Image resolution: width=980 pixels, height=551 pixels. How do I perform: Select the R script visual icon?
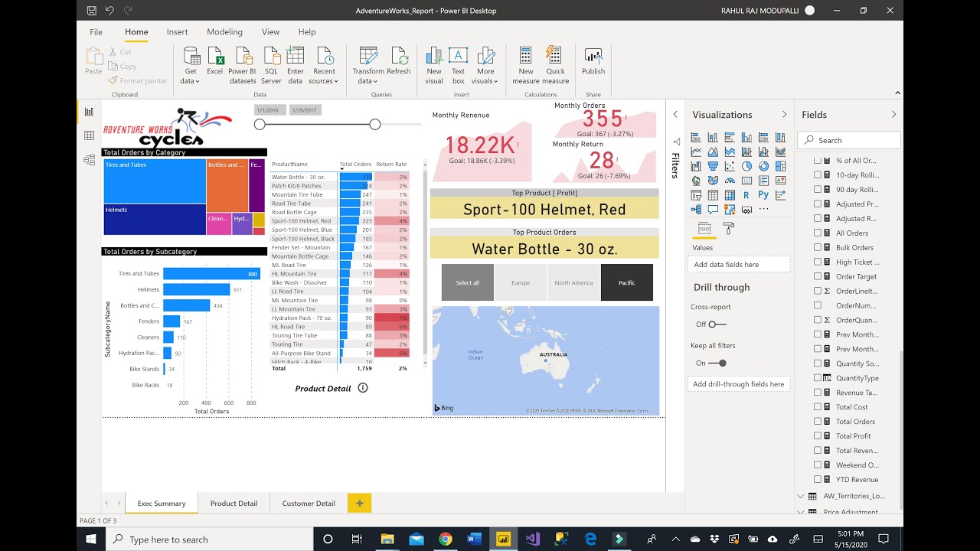[x=746, y=195]
